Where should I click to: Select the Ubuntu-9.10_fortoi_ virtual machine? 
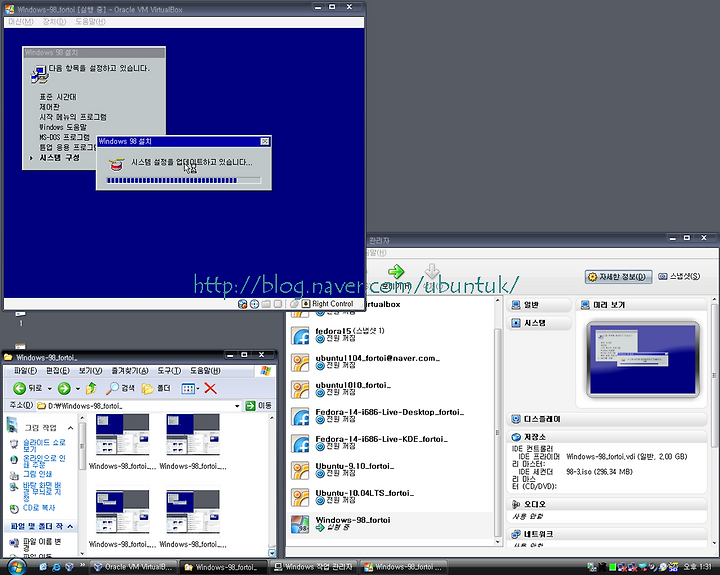pyautogui.click(x=390, y=470)
